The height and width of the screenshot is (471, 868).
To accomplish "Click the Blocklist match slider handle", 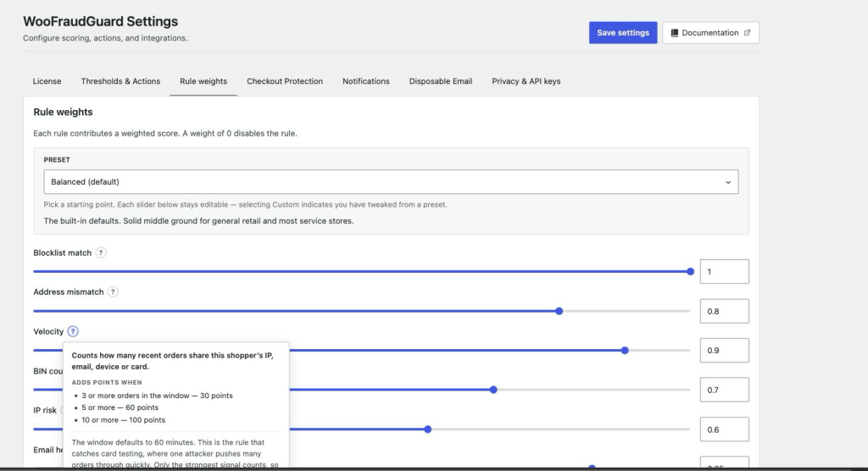I will pyautogui.click(x=690, y=271).
